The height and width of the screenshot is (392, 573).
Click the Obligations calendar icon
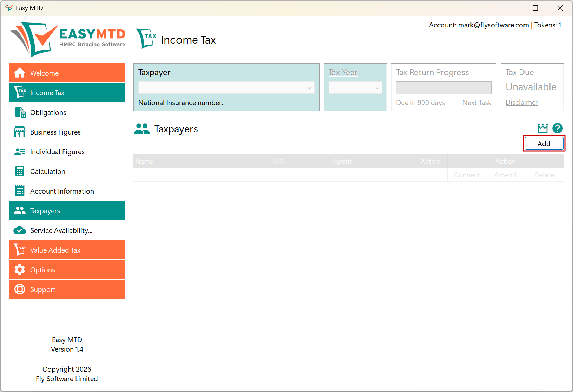pyautogui.click(x=20, y=112)
